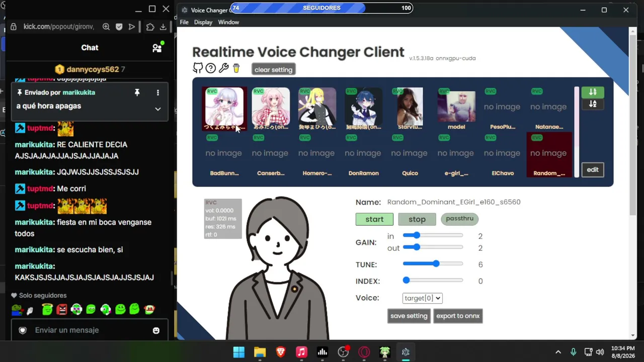Select the BadBunn model slot
Viewport: 644px width, 362px height.
[224, 155]
